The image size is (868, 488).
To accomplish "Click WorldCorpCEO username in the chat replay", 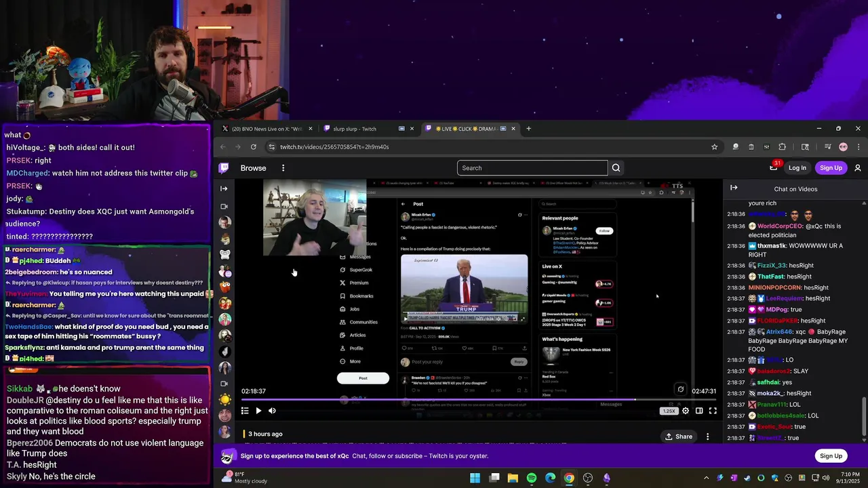I will tap(781, 226).
